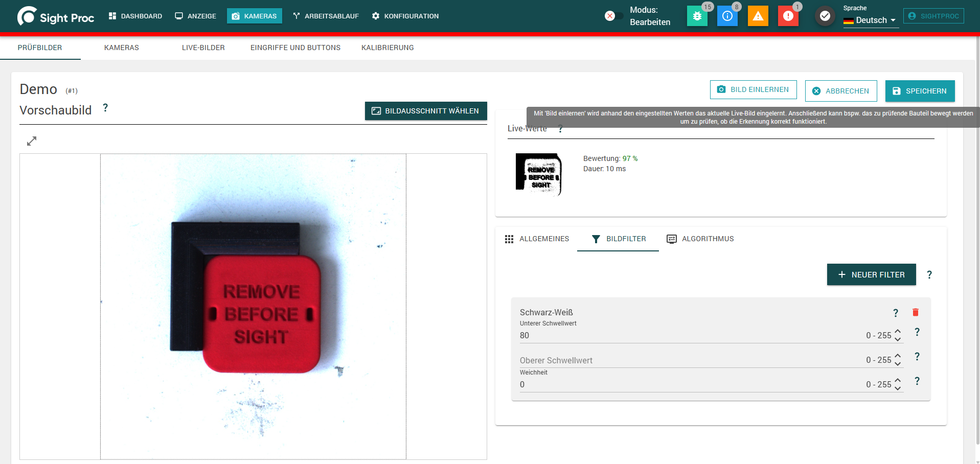Delete the Schwarz-Weiß filter with trash icon
980x464 pixels.
point(916,312)
